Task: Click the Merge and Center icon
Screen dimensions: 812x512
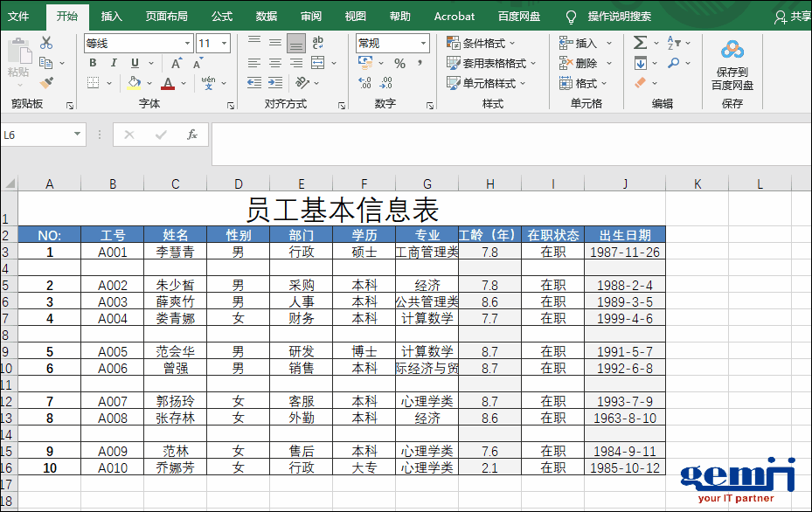Action: click(317, 63)
